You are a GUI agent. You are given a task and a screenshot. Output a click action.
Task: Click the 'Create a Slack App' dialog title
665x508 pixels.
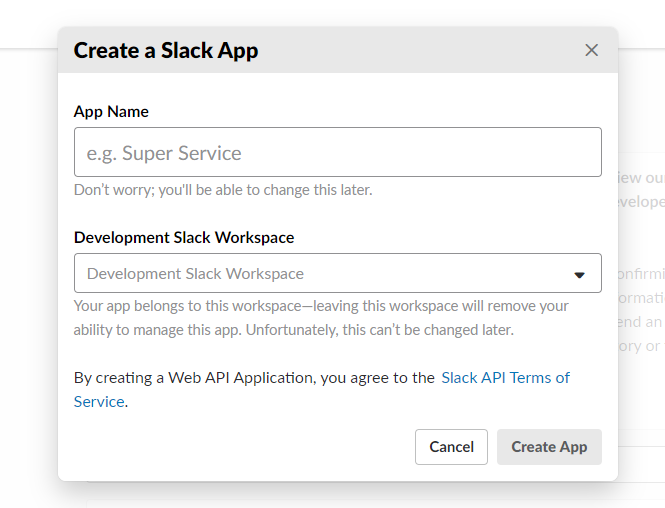click(x=166, y=50)
